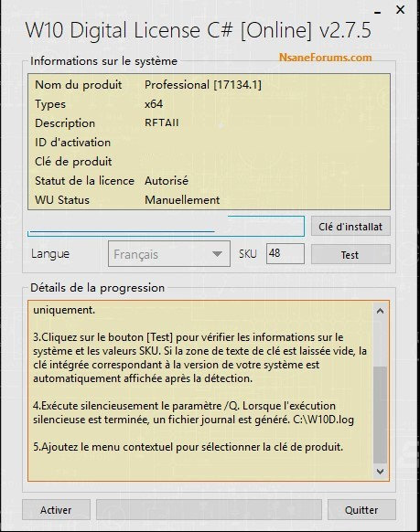The image size is (420, 532).
Task: Click the scroll down arrow in progress details
Action: pos(381,472)
